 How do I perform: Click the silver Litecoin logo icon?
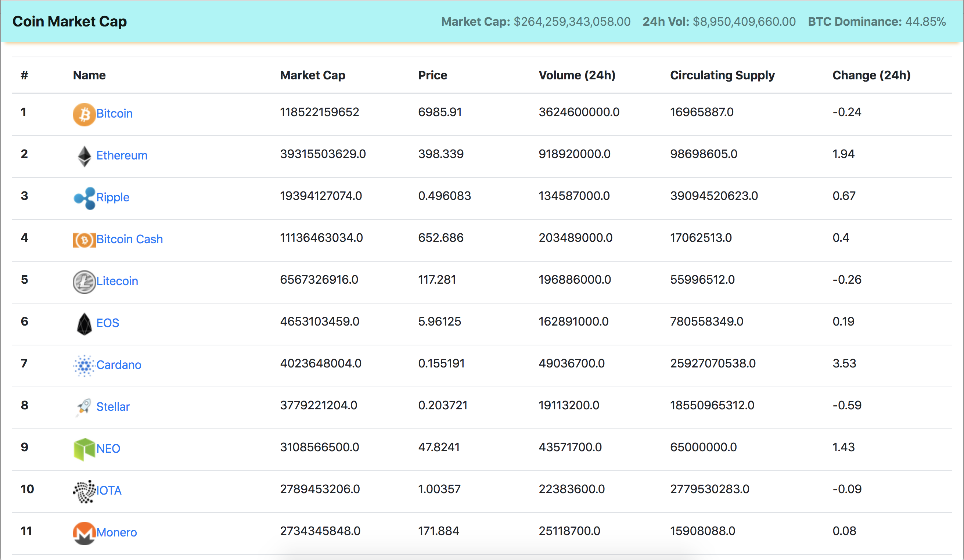click(x=84, y=282)
